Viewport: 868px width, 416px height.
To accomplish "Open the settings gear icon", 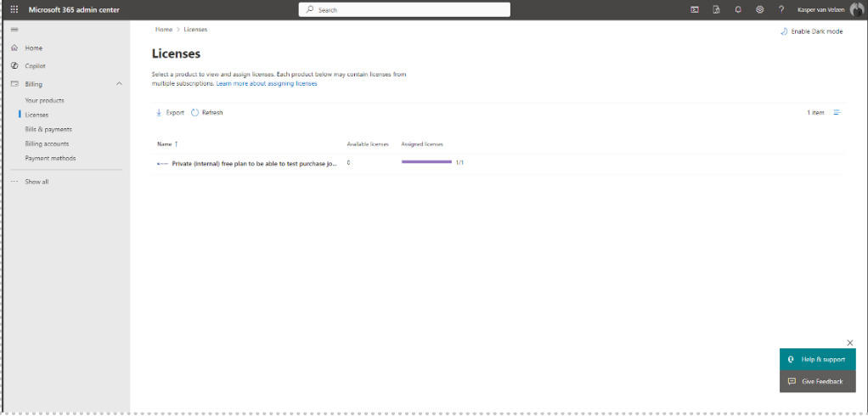I will pyautogui.click(x=760, y=9).
